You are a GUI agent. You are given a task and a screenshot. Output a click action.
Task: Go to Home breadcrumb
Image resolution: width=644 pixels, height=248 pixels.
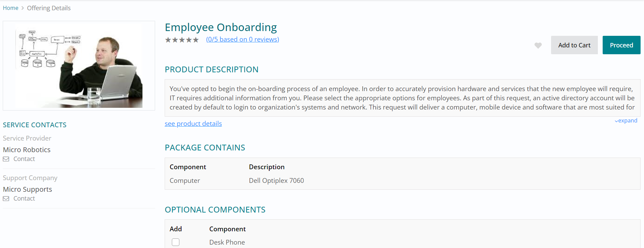click(x=11, y=8)
